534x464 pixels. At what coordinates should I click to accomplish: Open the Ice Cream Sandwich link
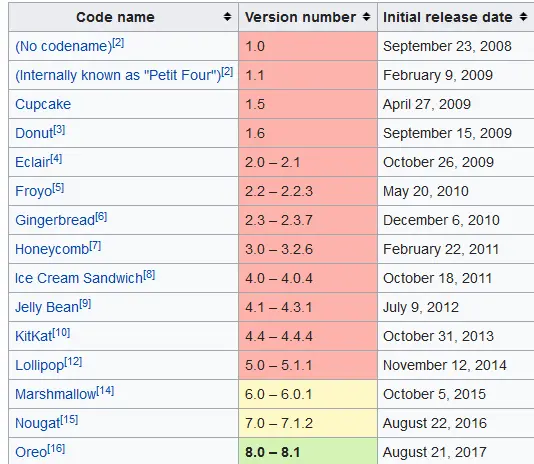coord(79,278)
